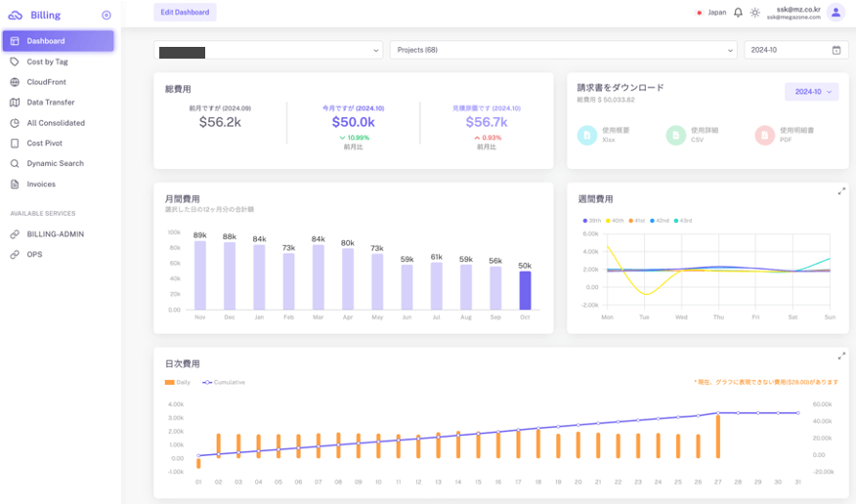Click the Billing cloud logo icon

point(16,16)
